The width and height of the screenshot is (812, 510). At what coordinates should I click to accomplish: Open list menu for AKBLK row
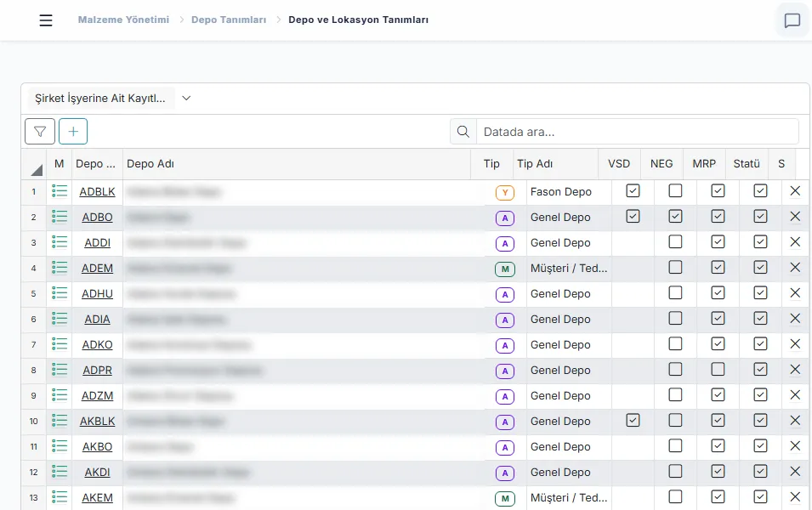tap(60, 421)
